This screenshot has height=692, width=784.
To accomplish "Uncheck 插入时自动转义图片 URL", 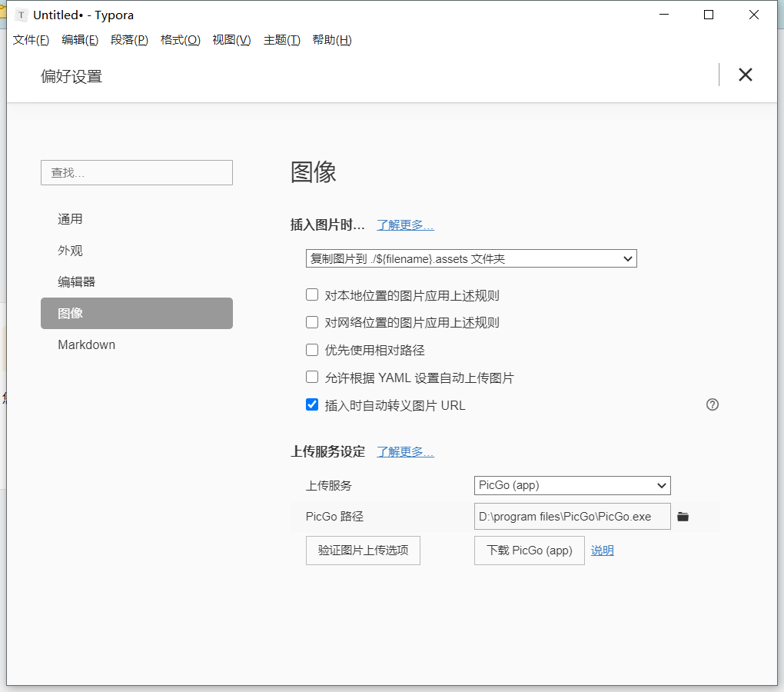I will [312, 404].
